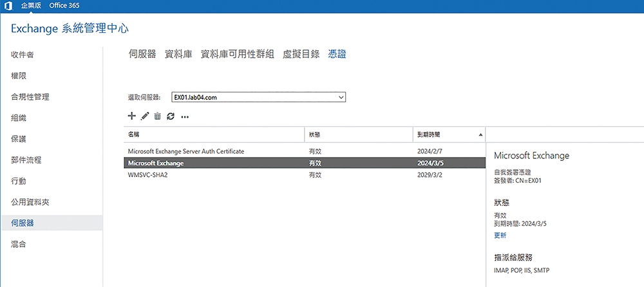Click Microsoft Exchange heading in details pane
644x287 pixels.
531,156
